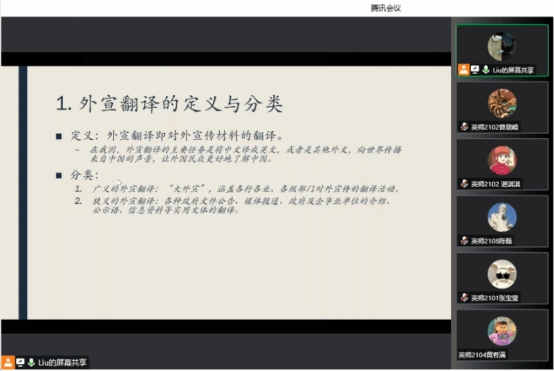Click the muted mic icon beside 英师2108 participant
The width and height of the screenshot is (554, 371).
[x=465, y=241]
